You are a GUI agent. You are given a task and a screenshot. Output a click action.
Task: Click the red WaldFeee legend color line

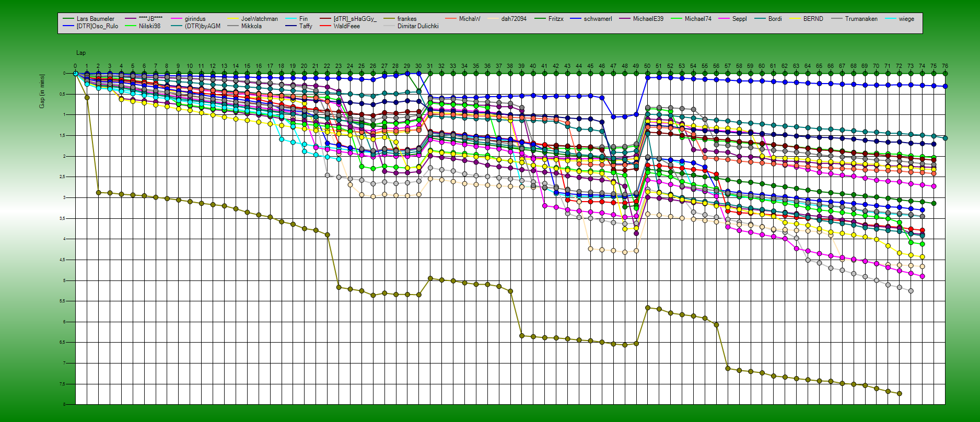pos(325,26)
